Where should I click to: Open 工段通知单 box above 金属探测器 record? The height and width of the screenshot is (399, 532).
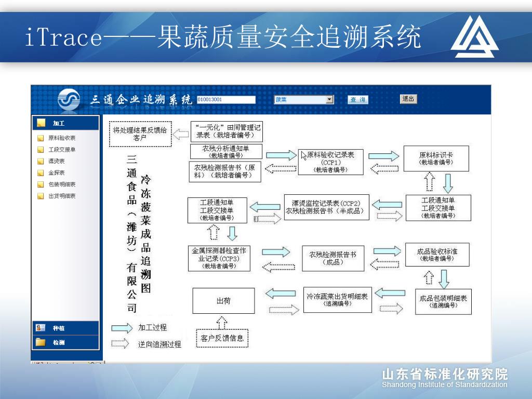point(217,210)
